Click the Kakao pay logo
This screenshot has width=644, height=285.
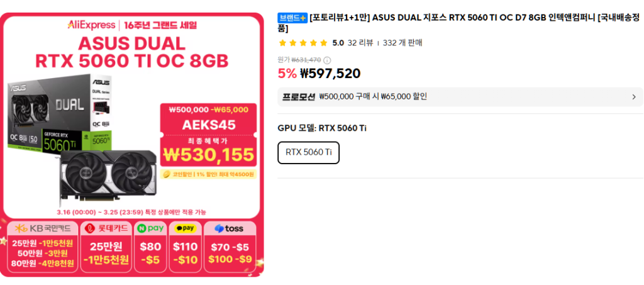coord(186,228)
